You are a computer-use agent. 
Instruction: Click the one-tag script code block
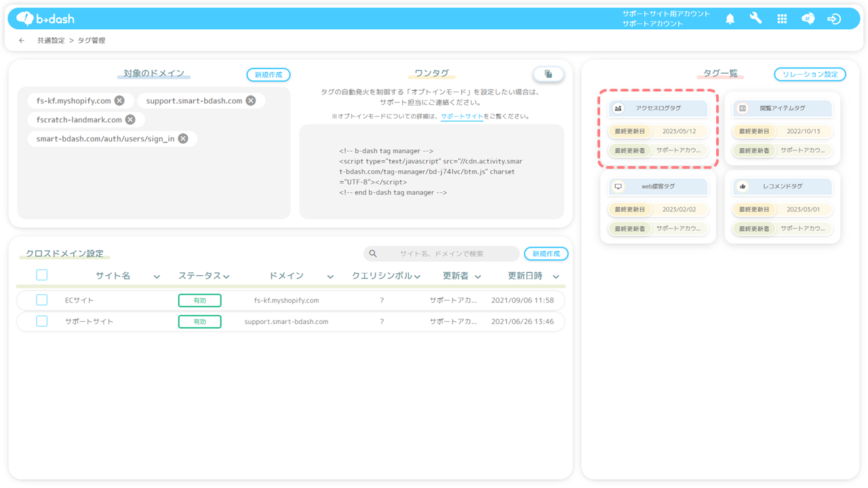tap(431, 171)
